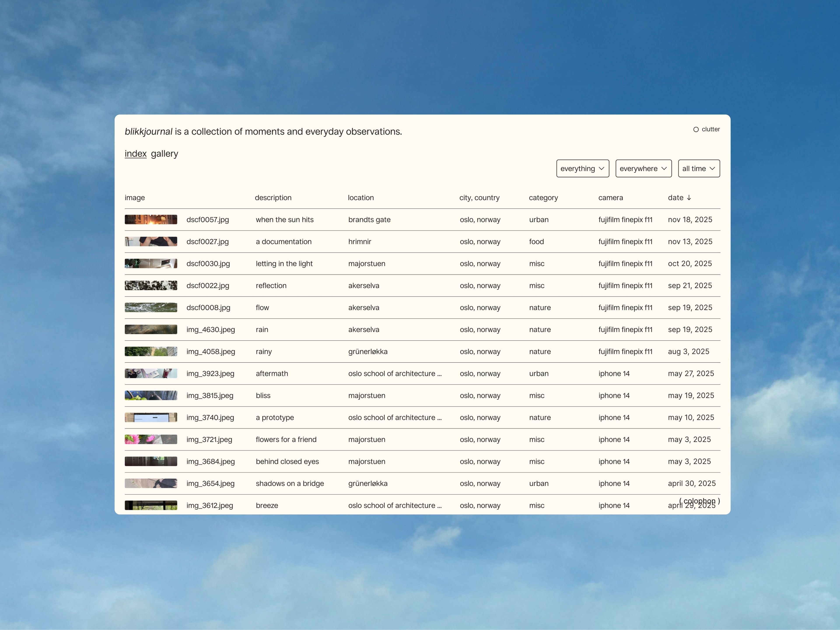Open thumbnail for img_3684.jpeg
Screen dimensions: 840x630
click(x=151, y=462)
